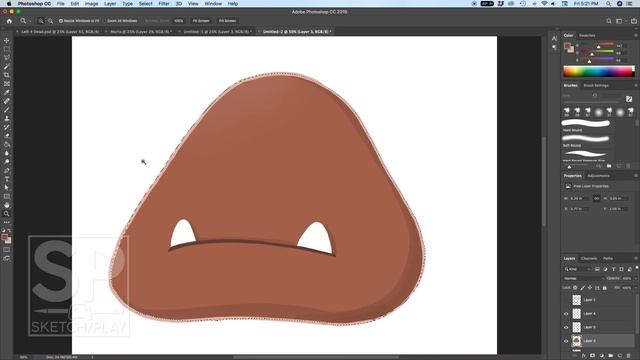This screenshot has height=360, width=640.
Task: Switch to the Paths tab
Action: point(608,258)
